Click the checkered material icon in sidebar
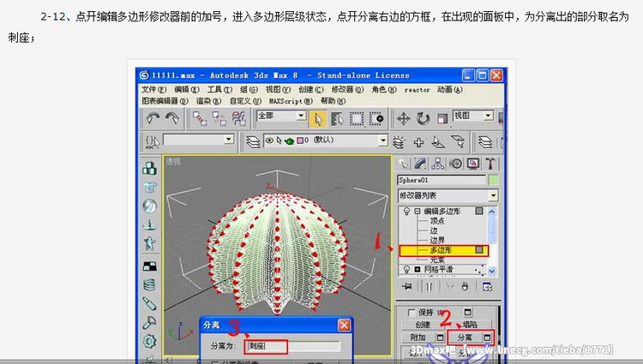The image size is (643, 364). [150, 266]
